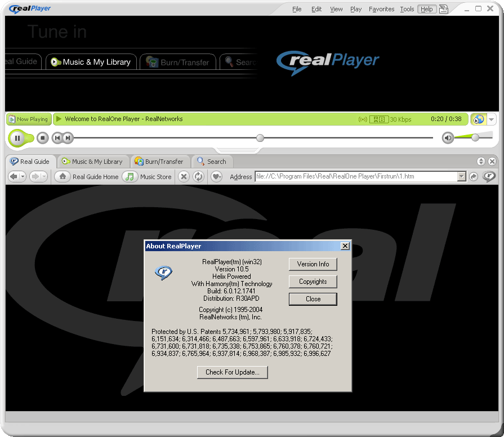Refresh the page with reload icon
Viewport: 504px width, 437px height.
199,176
